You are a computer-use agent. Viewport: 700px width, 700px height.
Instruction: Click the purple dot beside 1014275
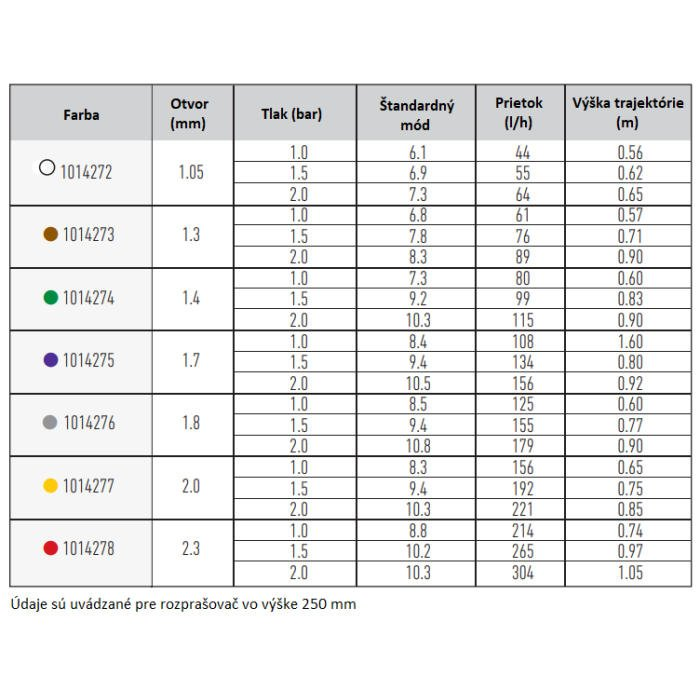tap(50, 360)
